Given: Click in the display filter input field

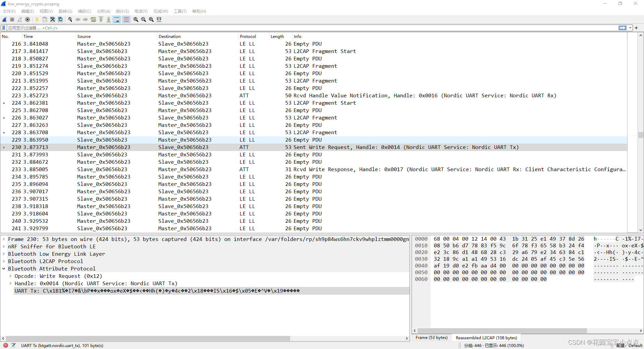Looking at the screenshot, I should (x=312, y=28).
